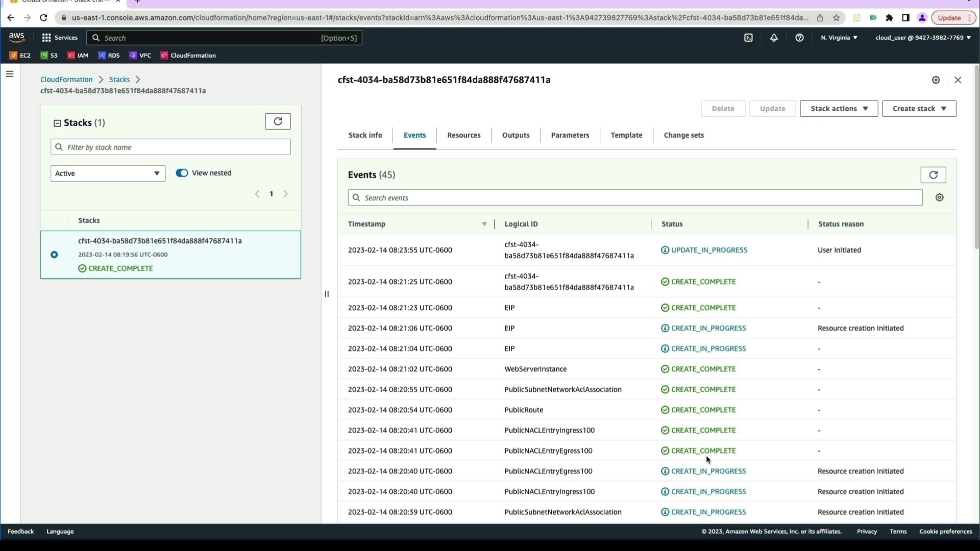
Task: Open AWS CloudShell icon in top bar
Action: [x=748, y=38]
